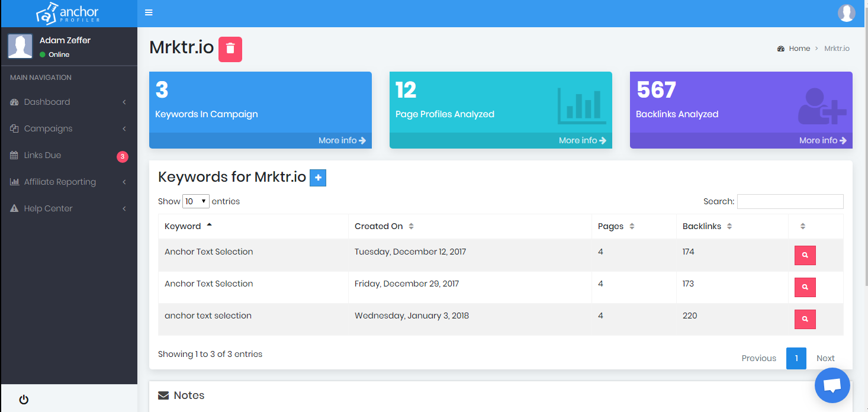This screenshot has height=412, width=868.
Task: Sort table by Created On column
Action: point(470,226)
